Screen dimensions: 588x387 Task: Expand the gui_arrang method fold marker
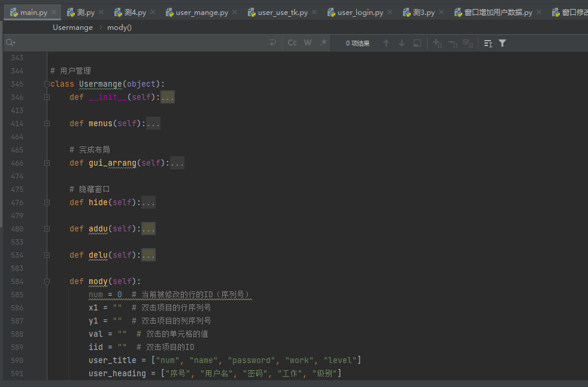[47, 163]
